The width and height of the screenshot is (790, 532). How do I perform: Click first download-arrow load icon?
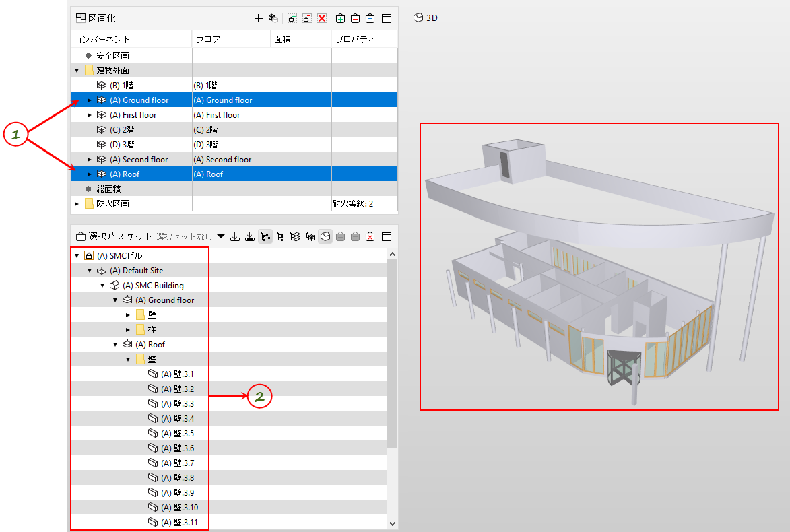pos(235,236)
